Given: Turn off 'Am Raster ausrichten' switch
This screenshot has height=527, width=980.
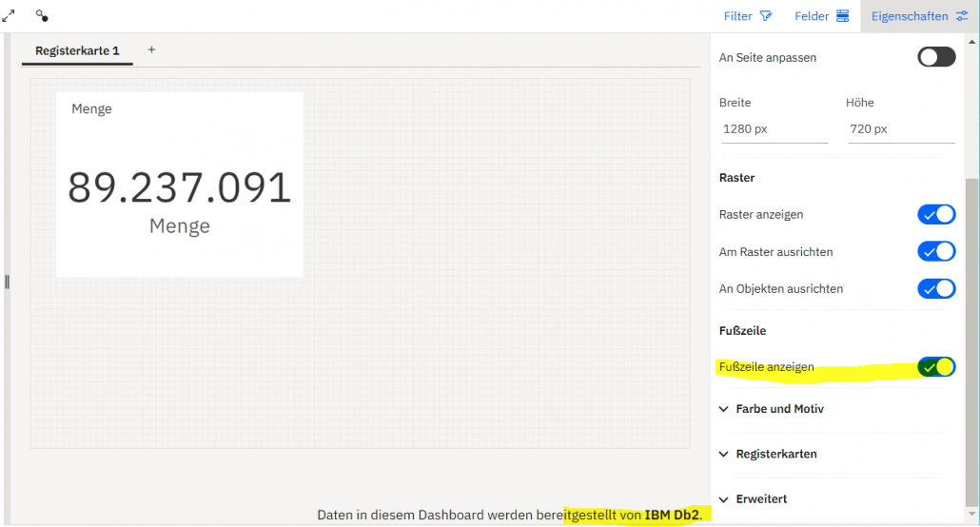Looking at the screenshot, I should pyautogui.click(x=936, y=251).
